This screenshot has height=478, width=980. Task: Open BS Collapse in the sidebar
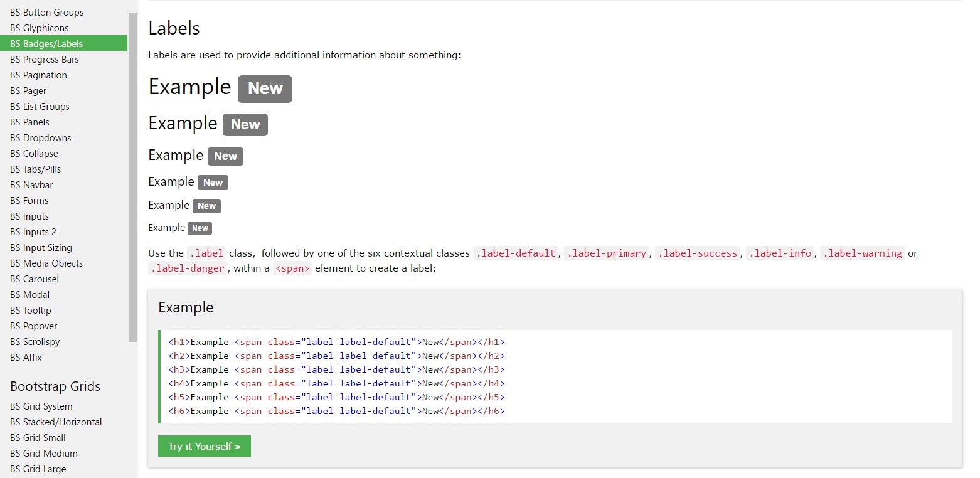tap(34, 154)
